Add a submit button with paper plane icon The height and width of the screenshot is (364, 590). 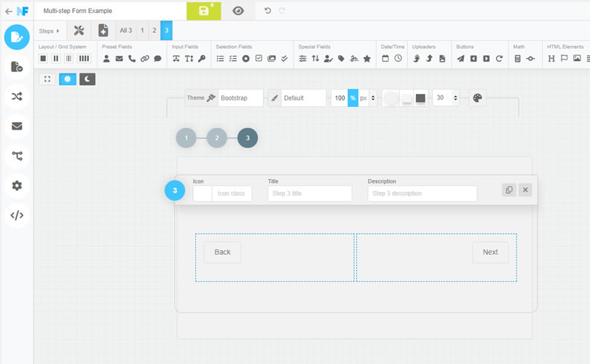point(460,58)
